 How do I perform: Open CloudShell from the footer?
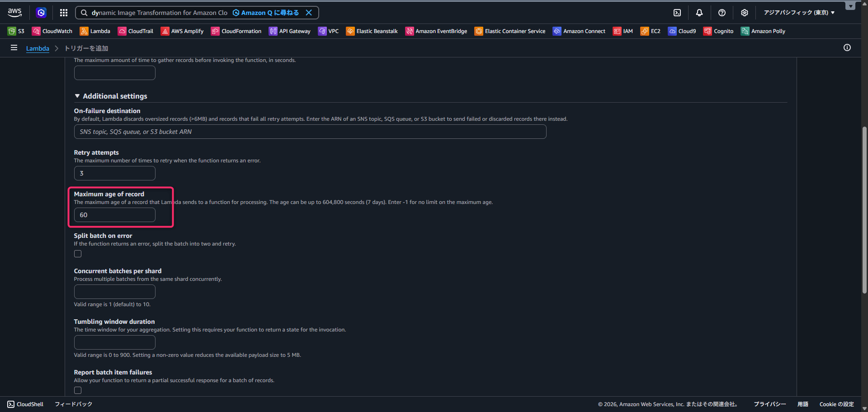(26, 404)
